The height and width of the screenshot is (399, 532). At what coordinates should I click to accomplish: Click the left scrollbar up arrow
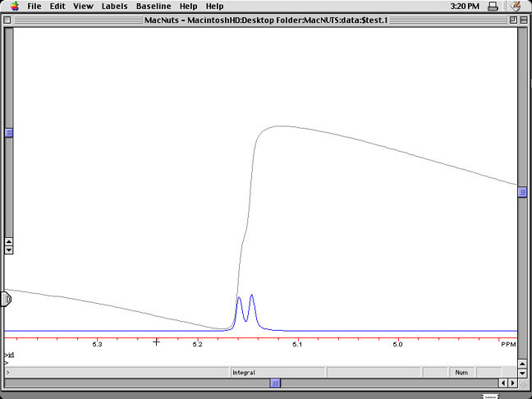point(9,241)
